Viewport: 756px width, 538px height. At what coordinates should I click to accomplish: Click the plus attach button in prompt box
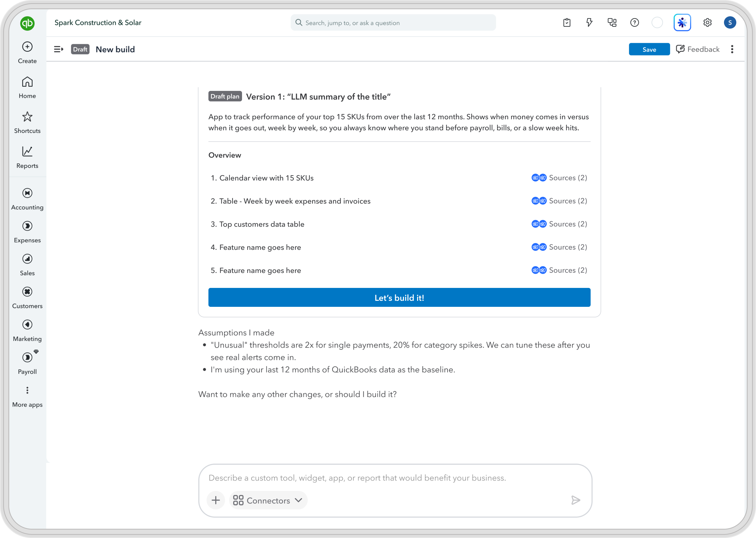coord(216,500)
